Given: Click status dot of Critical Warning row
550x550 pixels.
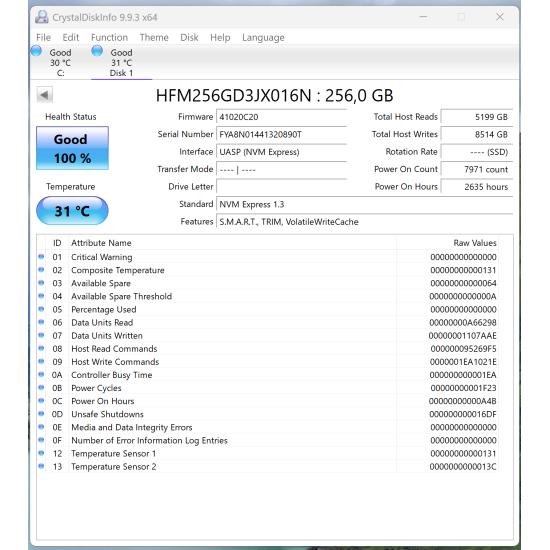Looking at the screenshot, I should 41,257.
